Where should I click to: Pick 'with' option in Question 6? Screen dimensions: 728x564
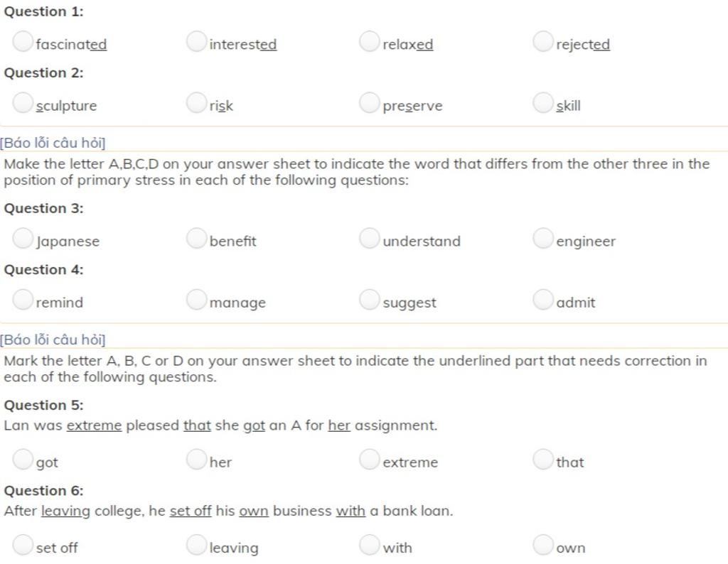coord(370,545)
